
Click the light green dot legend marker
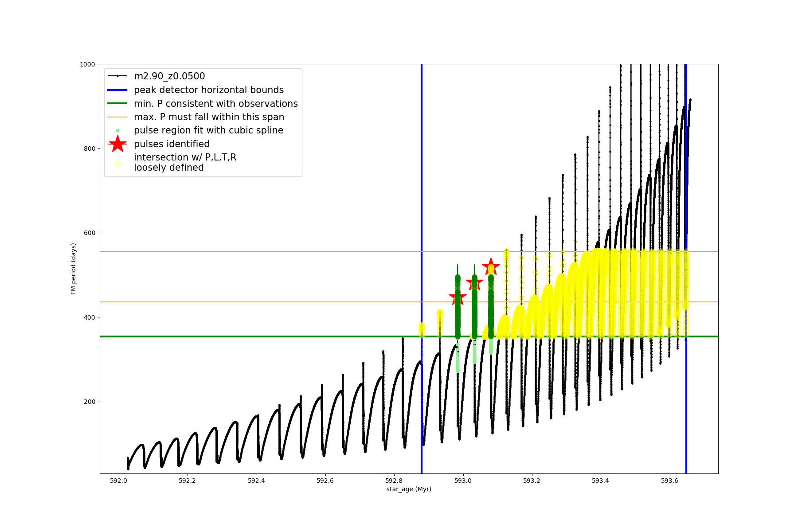[117, 130]
